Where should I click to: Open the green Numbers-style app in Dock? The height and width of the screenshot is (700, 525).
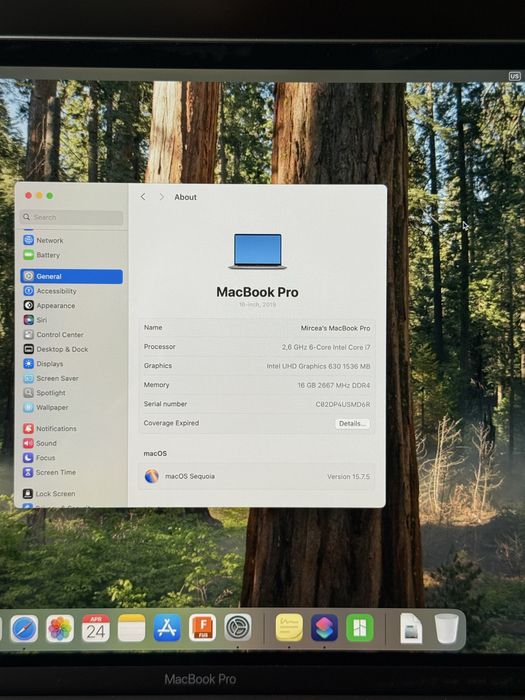click(x=360, y=628)
